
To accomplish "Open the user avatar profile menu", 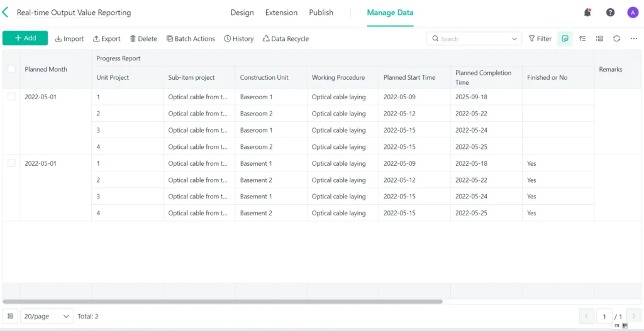I will (633, 13).
